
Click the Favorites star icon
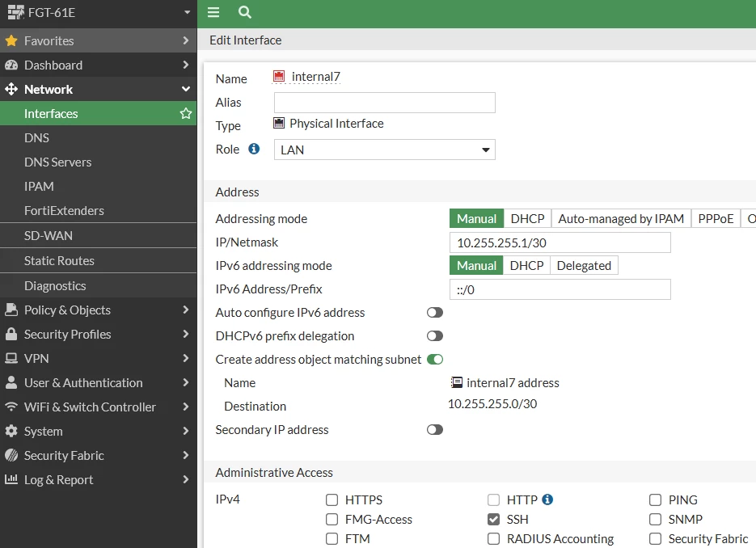[11, 40]
